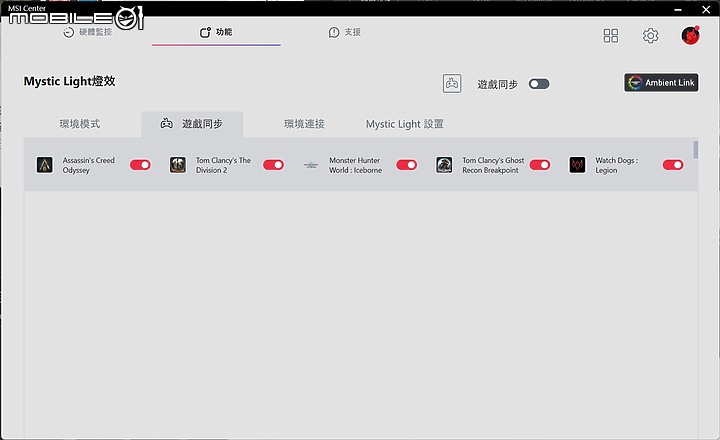
Task: Open the apps grid icon
Action: click(x=611, y=36)
